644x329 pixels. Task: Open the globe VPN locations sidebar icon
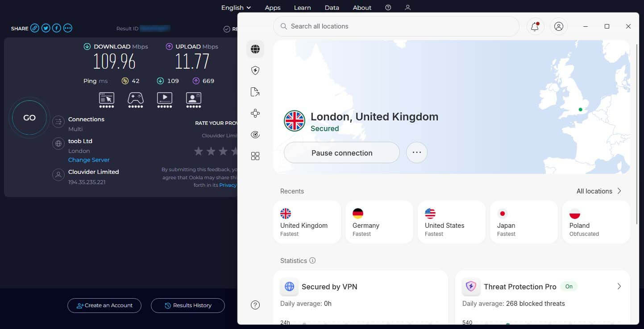255,49
